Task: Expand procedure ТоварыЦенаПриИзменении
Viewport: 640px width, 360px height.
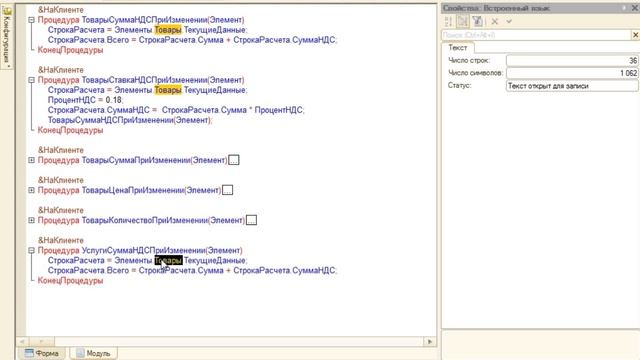Action: point(31,190)
